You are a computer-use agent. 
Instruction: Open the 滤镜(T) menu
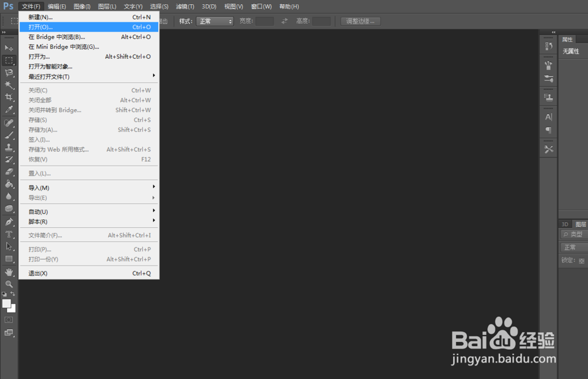185,6
